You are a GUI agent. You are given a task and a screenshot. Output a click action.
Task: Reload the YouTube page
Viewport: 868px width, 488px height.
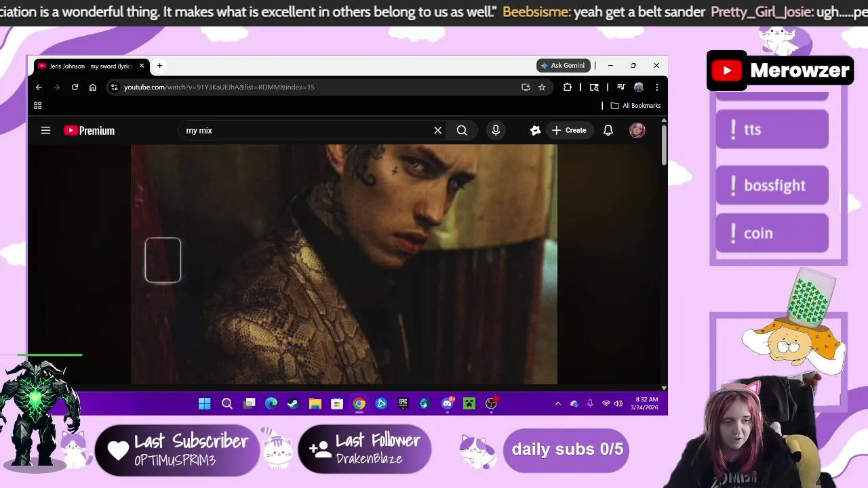coord(75,87)
